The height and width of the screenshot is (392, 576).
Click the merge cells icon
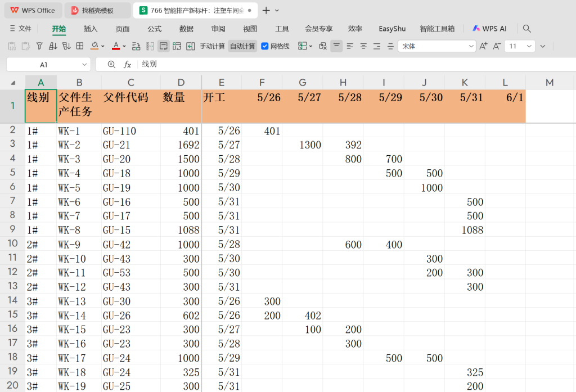(177, 46)
